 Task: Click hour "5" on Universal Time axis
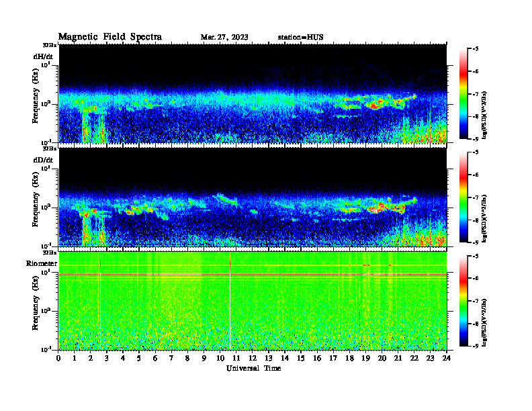[139, 358]
